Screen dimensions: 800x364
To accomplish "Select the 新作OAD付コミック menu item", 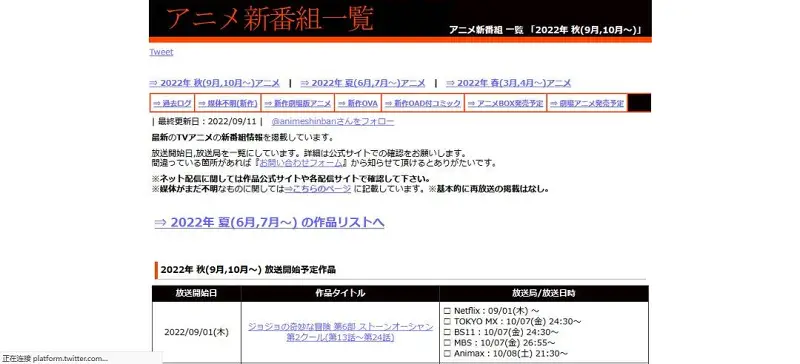I will point(423,103).
